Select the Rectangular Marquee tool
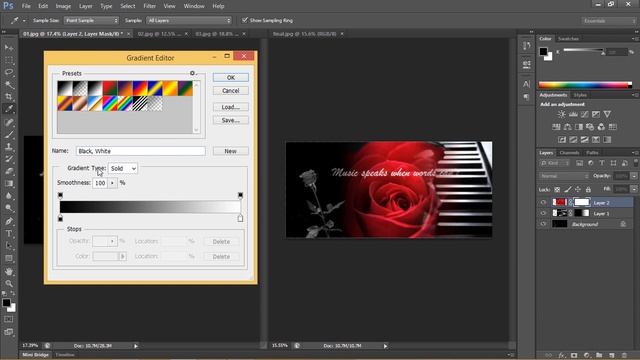This screenshot has width=640, height=360. click(x=9, y=60)
